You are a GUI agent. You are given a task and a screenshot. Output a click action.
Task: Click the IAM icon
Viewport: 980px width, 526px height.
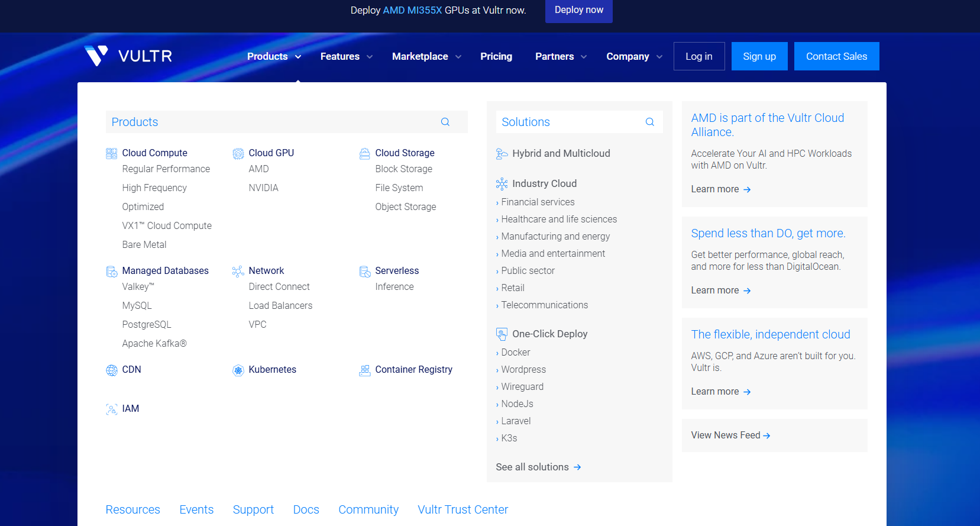coord(111,409)
